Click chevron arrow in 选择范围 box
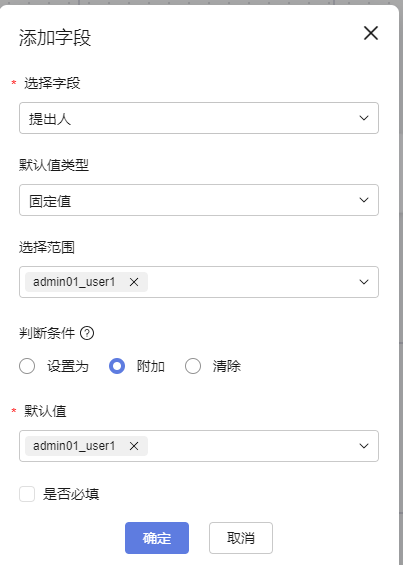403x565 pixels. tap(364, 282)
